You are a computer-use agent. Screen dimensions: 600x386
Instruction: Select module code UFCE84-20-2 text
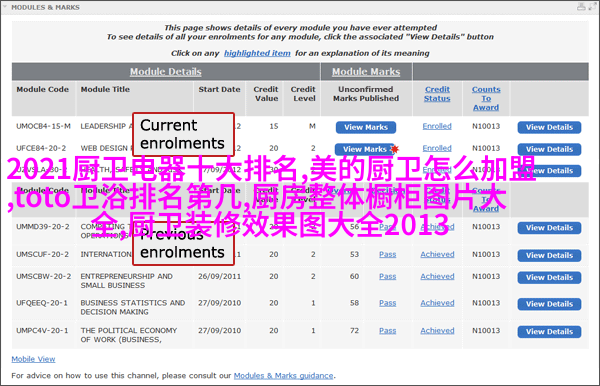point(41,148)
